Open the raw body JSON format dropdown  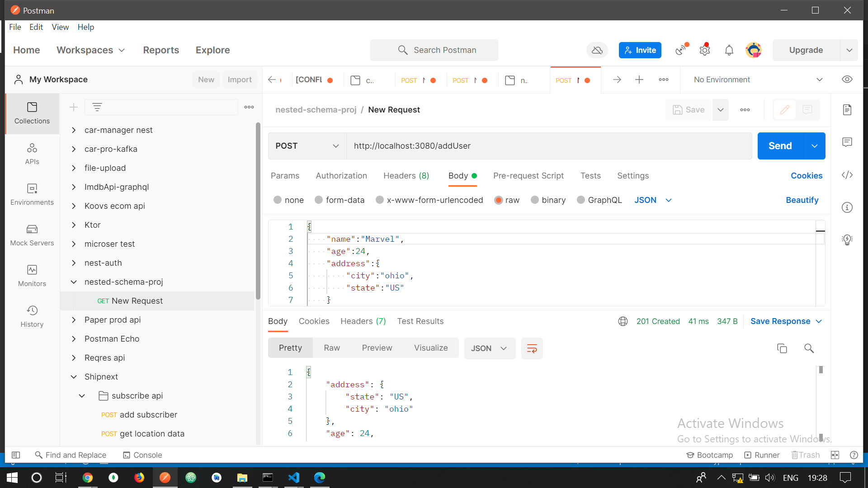(653, 200)
